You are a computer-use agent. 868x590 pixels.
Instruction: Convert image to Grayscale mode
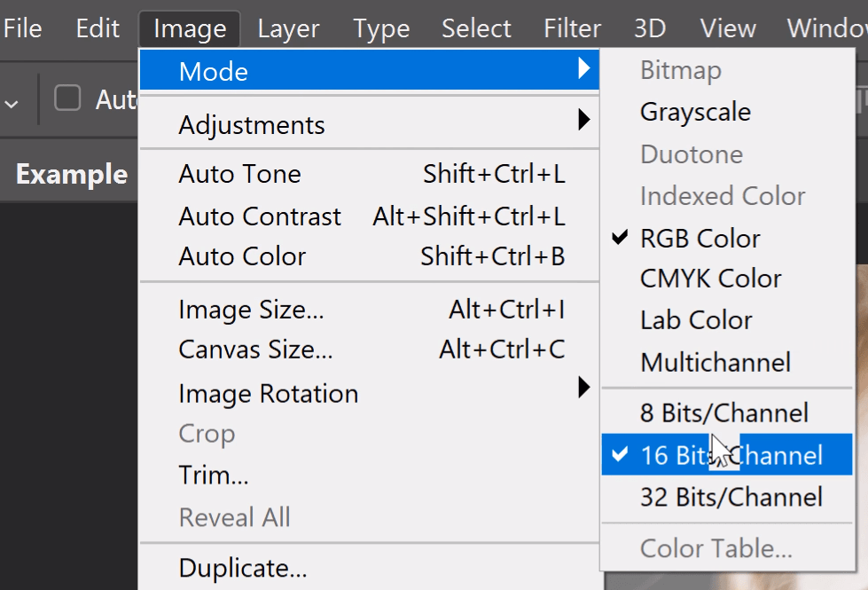pos(695,112)
